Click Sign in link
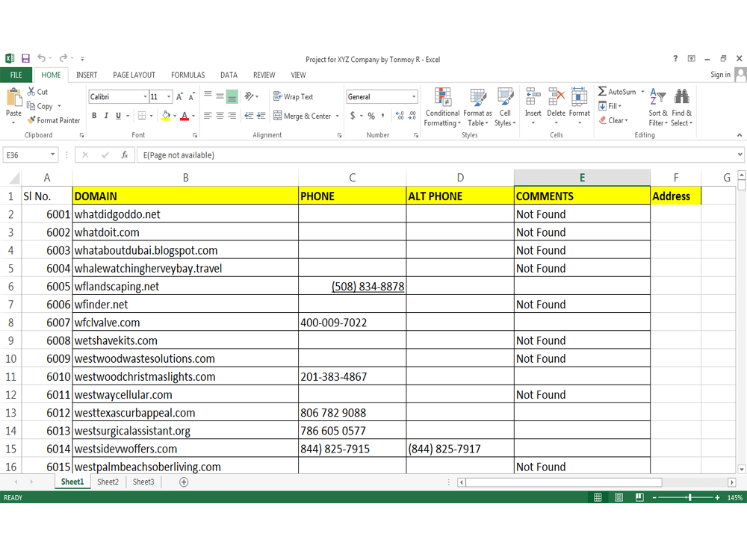The height and width of the screenshot is (560, 747). (720, 74)
